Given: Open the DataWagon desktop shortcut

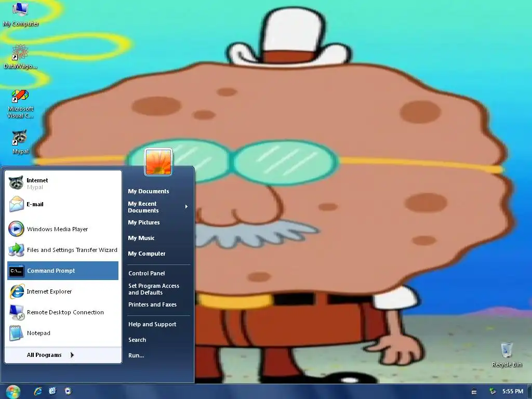Looking at the screenshot, I should (20, 57).
